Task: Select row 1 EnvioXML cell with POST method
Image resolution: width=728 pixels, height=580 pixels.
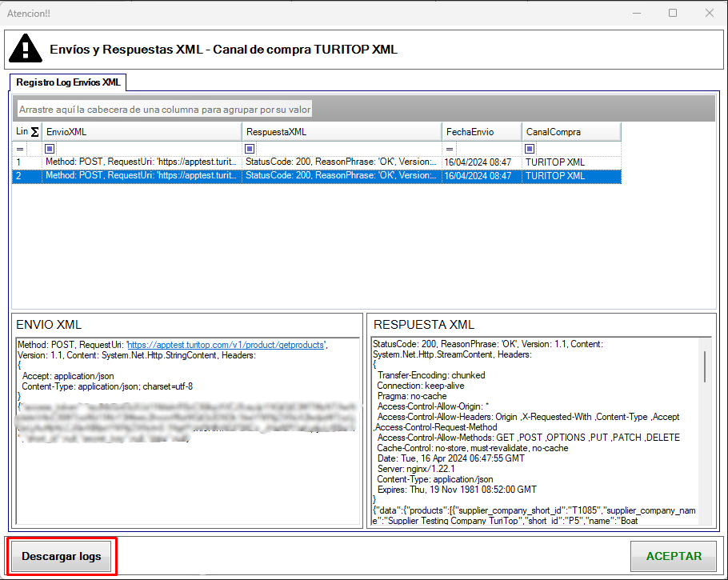Action: click(x=142, y=162)
